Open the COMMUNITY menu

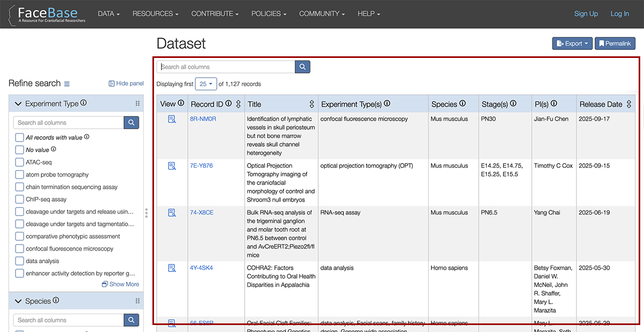(321, 13)
